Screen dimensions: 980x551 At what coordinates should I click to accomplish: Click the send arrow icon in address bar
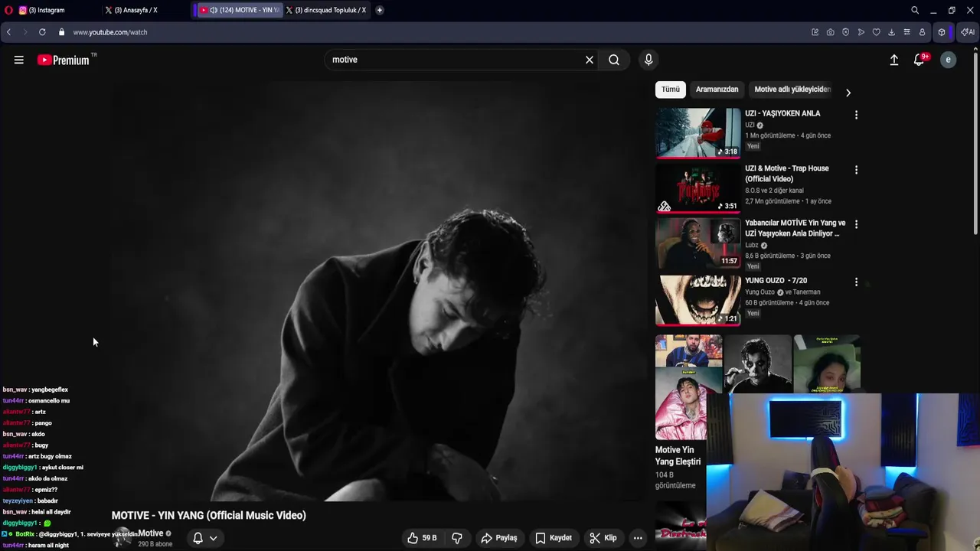point(861,32)
